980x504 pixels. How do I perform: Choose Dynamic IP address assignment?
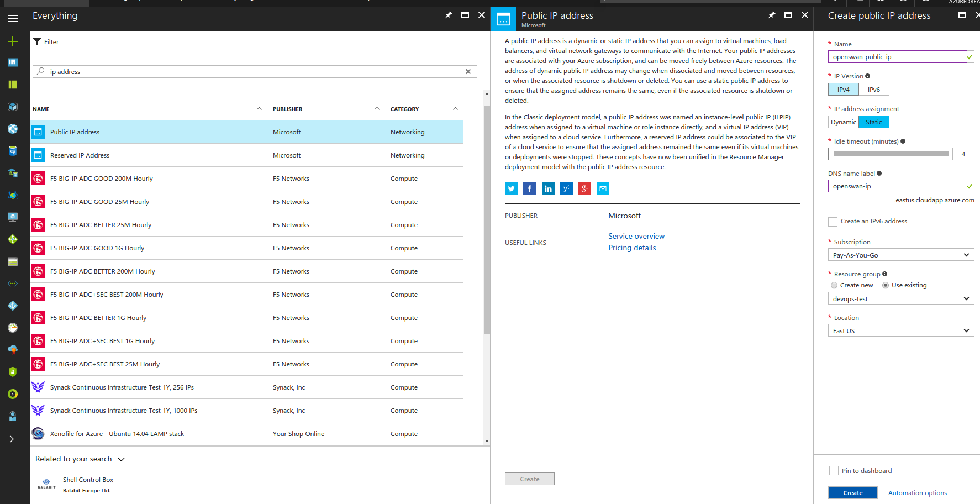(x=844, y=122)
